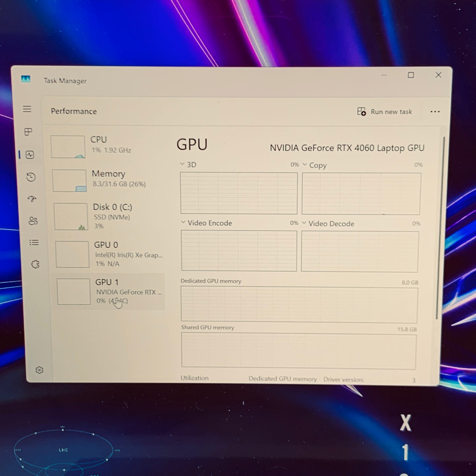Click the Run new task icon
Viewport: 476px width, 476px height.
click(361, 112)
